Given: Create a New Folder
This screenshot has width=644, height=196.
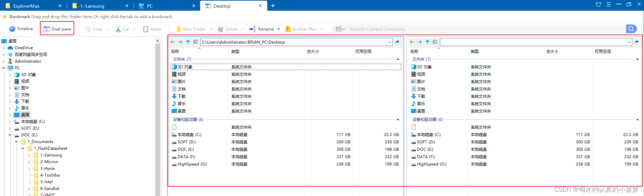Looking at the screenshot, I should point(191,29).
